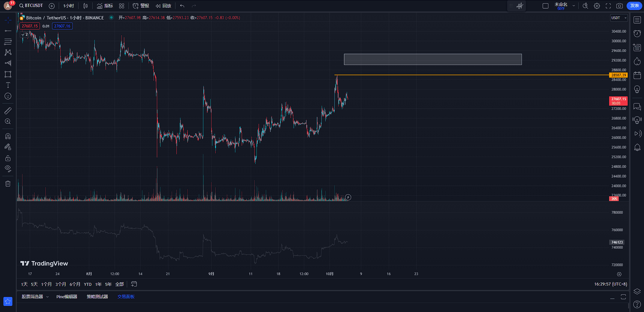Click the BTCUSDT symbol search field
The width and height of the screenshot is (644, 312).
33,6
